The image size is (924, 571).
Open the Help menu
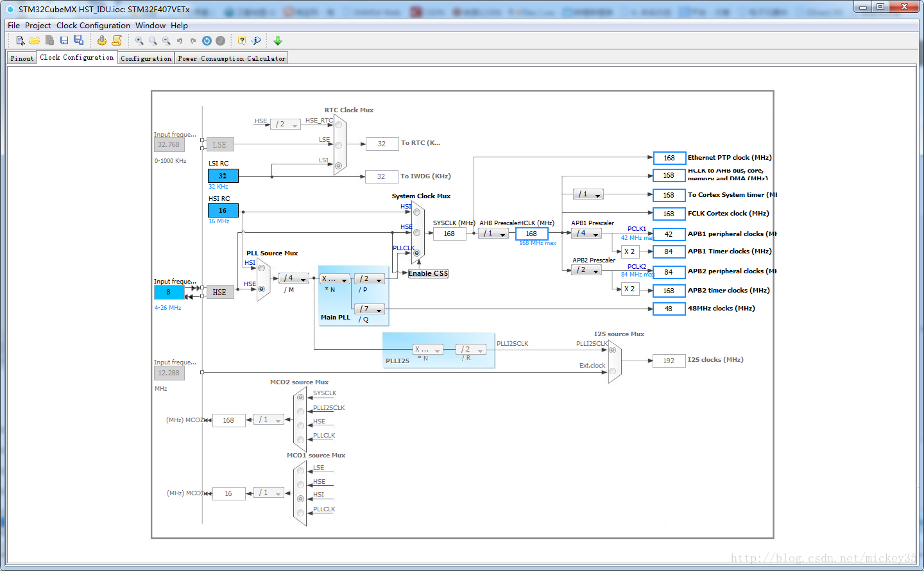pyautogui.click(x=179, y=26)
